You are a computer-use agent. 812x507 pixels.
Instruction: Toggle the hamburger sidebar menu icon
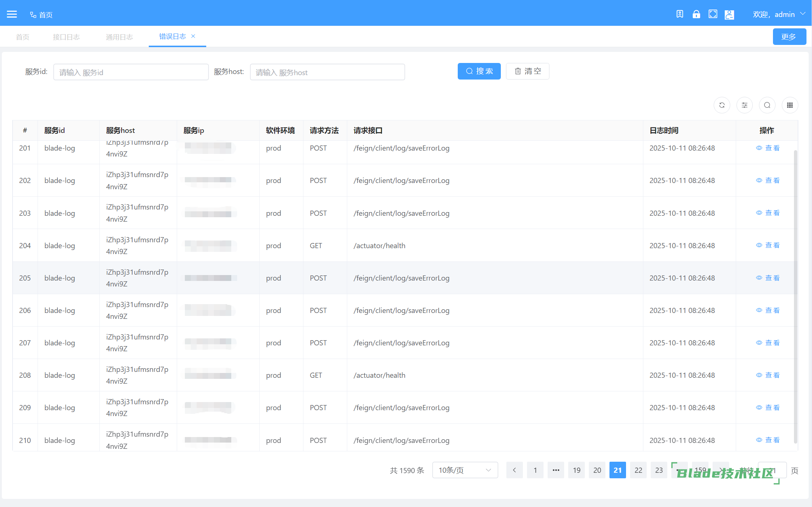[12, 14]
